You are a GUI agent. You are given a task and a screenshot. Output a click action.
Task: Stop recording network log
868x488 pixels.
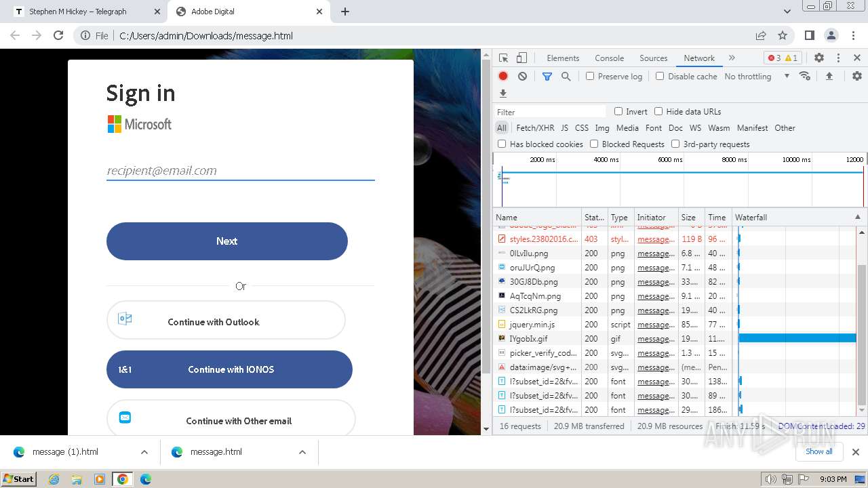[x=503, y=76]
